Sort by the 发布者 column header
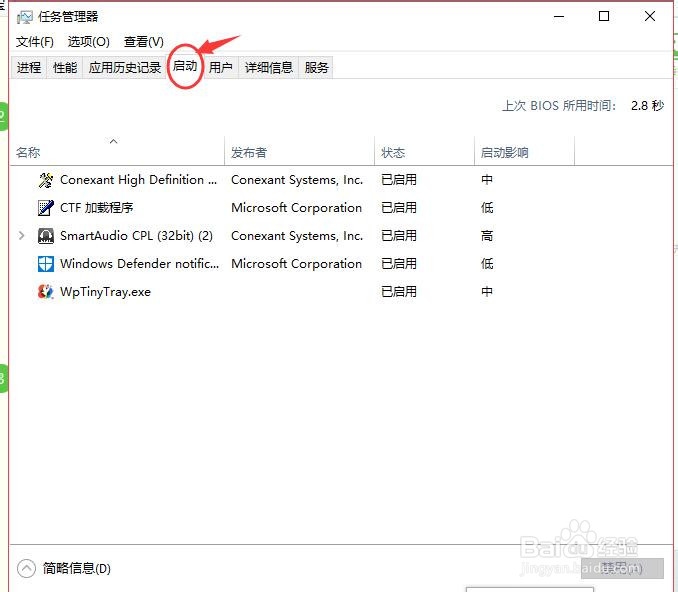The width and height of the screenshot is (678, 592). [x=299, y=151]
